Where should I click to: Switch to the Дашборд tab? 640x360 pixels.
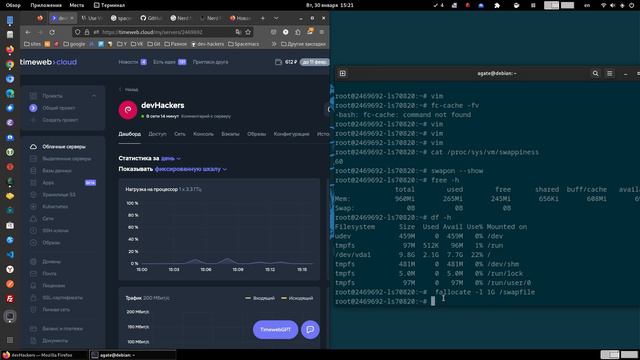[129, 134]
